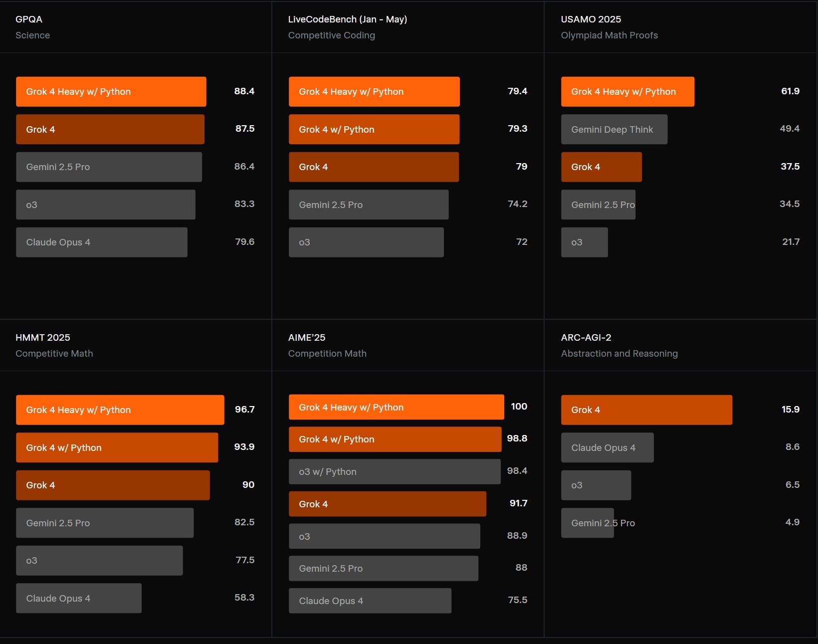Click the USAMO o3 bar
This screenshot has width=818, height=644.
(585, 242)
